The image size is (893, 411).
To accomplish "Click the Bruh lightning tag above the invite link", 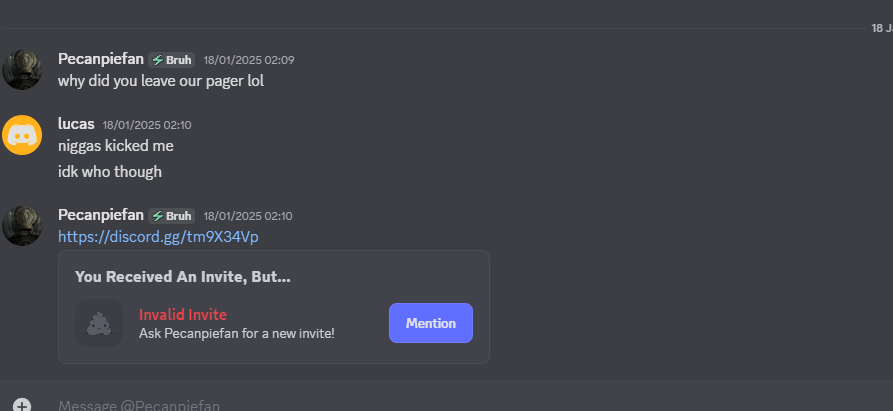I will point(171,216).
